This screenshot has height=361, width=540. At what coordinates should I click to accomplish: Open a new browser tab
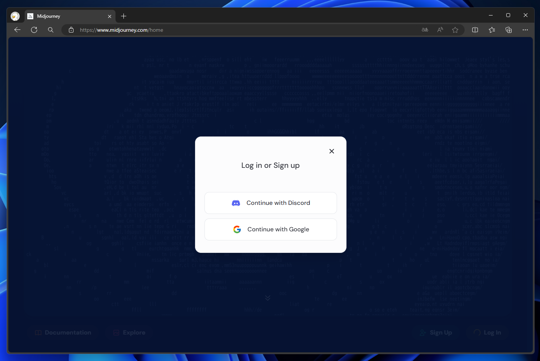124,16
